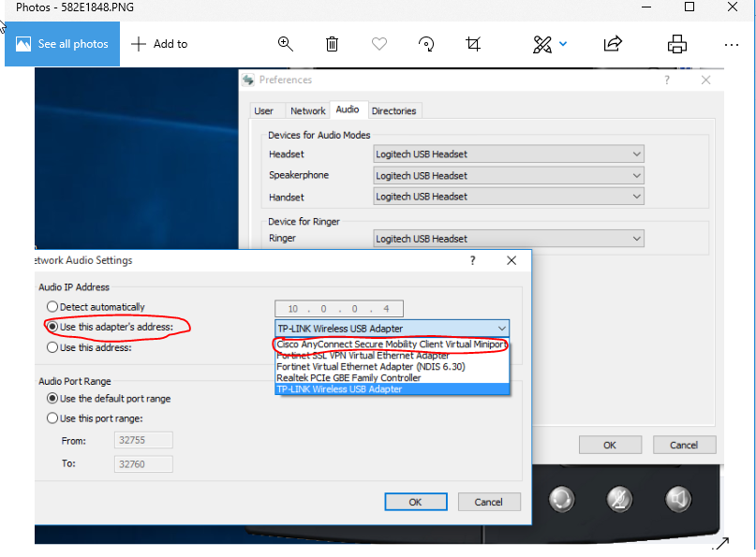This screenshot has height=557, width=756.
Task: Click the 10.0.0.4 IP address field
Action: (339, 309)
